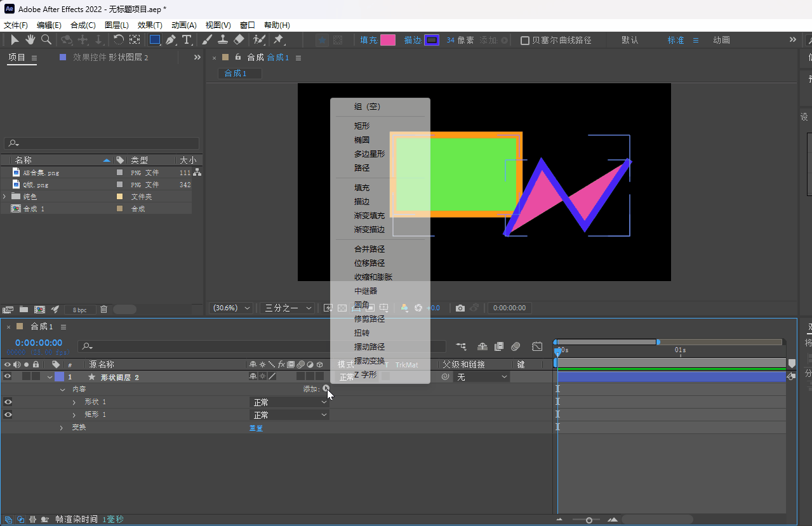Image resolution: width=812 pixels, height=526 pixels.
Task: Select the Eraser tool
Action: pyautogui.click(x=239, y=40)
